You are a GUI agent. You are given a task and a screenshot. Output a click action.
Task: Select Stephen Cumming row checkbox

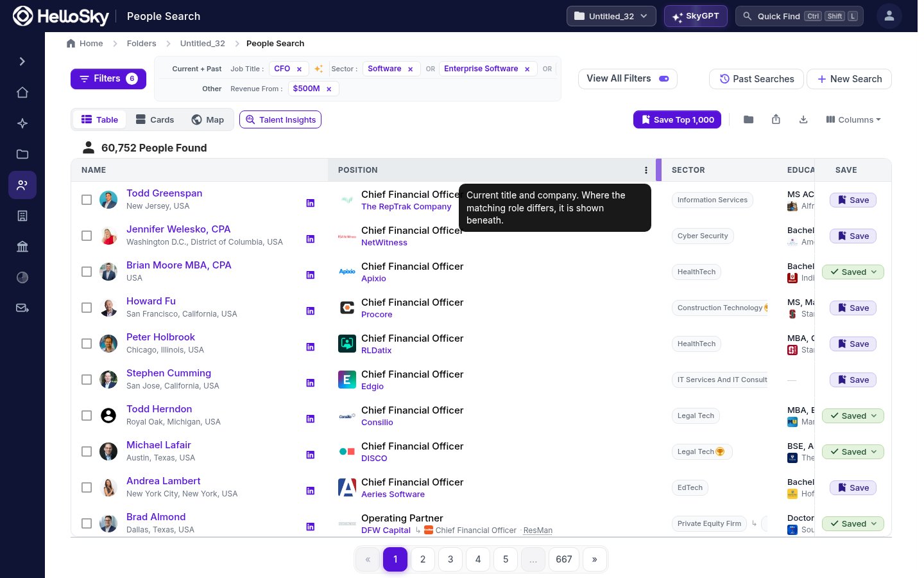coord(87,380)
